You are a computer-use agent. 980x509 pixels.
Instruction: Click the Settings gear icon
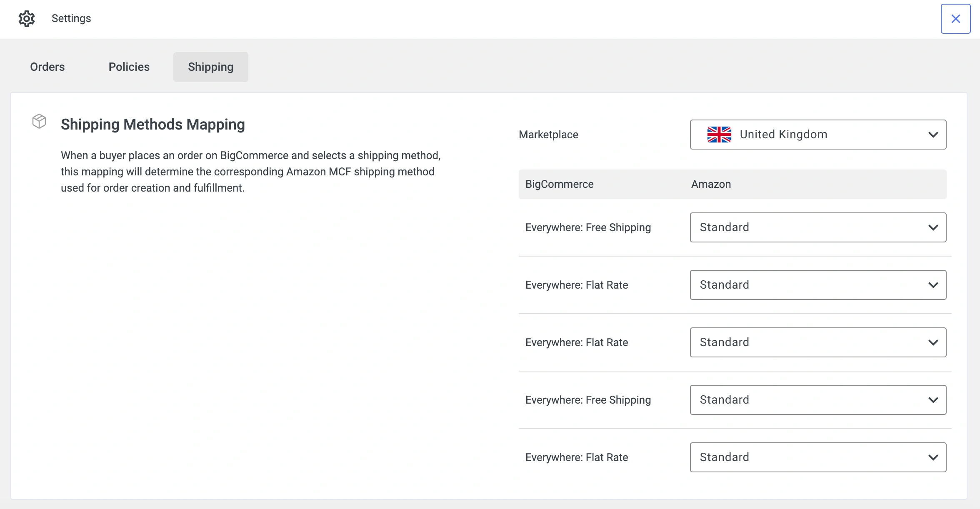27,19
